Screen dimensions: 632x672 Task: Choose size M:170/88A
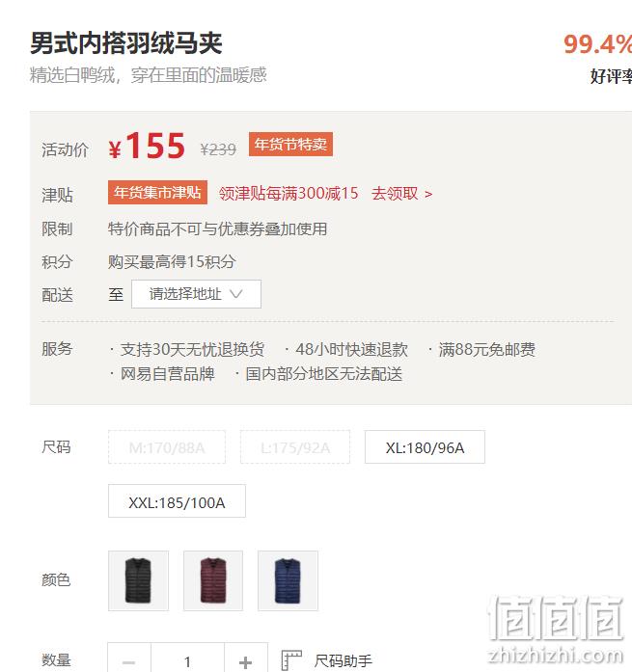click(x=167, y=447)
